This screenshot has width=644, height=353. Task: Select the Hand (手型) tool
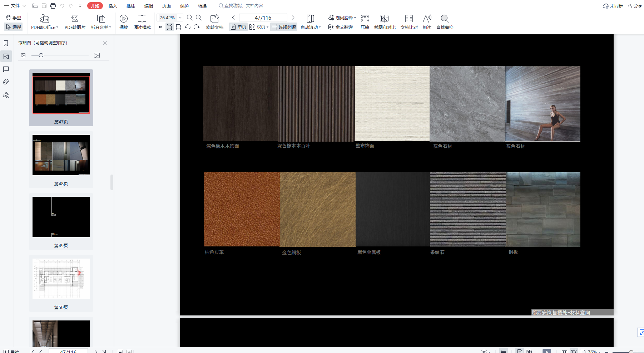[14, 18]
